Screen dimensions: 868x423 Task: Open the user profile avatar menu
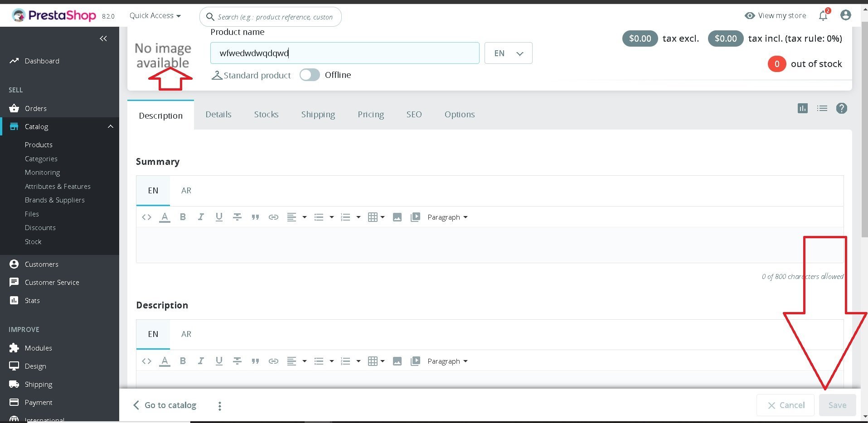845,15
